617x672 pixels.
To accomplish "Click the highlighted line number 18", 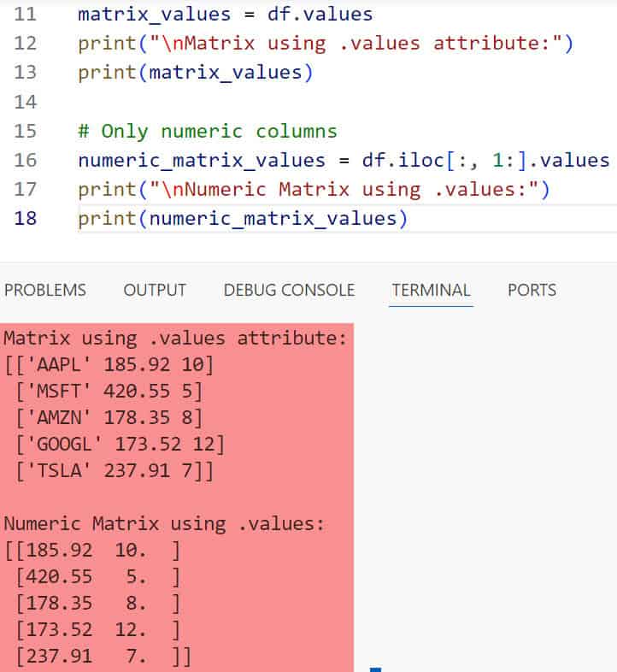I will tap(26, 218).
